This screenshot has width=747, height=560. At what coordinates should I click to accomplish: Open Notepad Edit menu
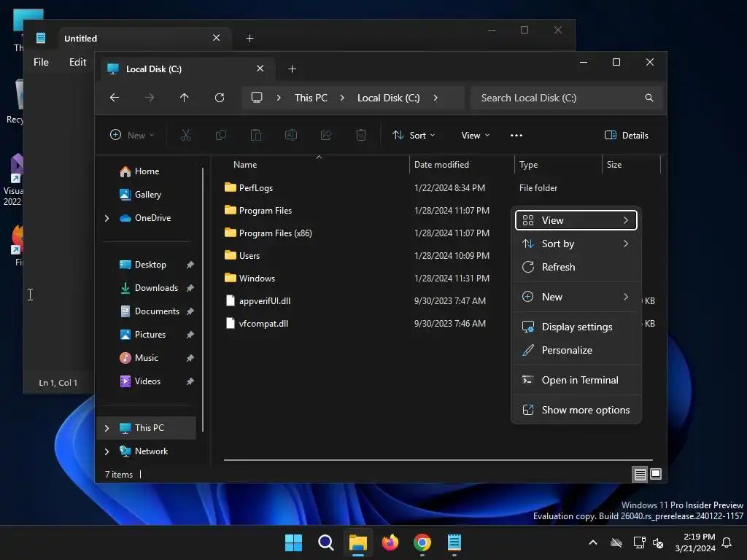[77, 63]
